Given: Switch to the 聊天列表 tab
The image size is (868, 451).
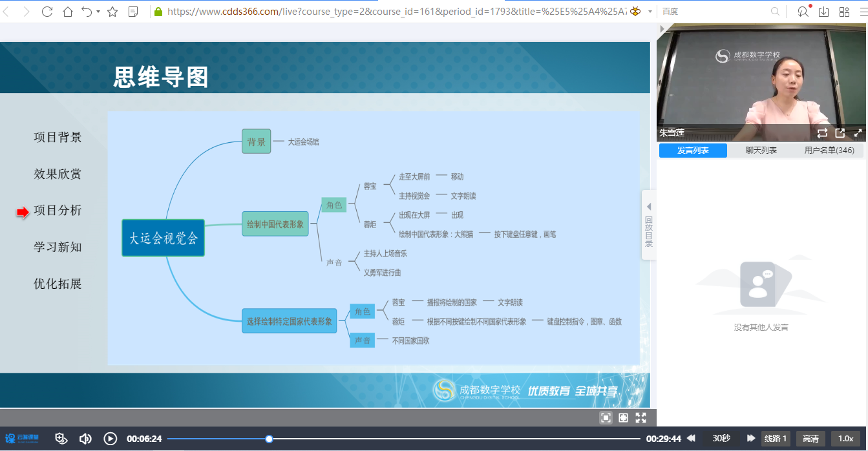Looking at the screenshot, I should pyautogui.click(x=761, y=151).
